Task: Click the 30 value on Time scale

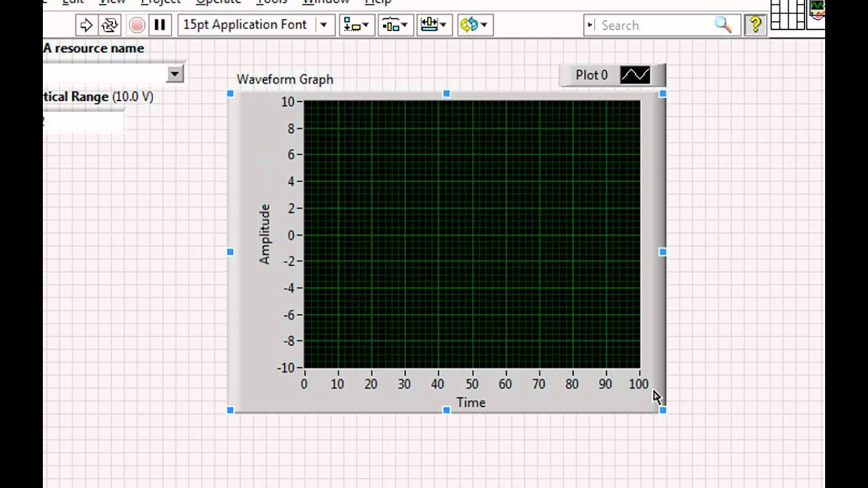Action: click(x=405, y=384)
